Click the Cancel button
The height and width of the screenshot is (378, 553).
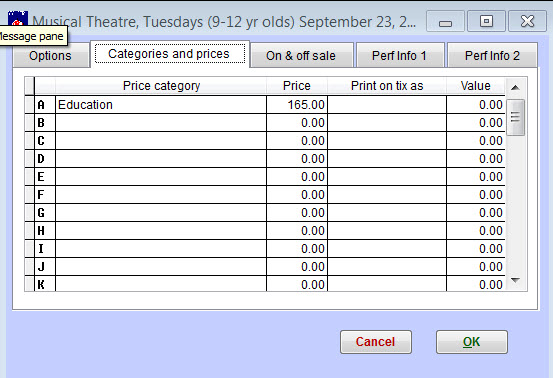376,342
